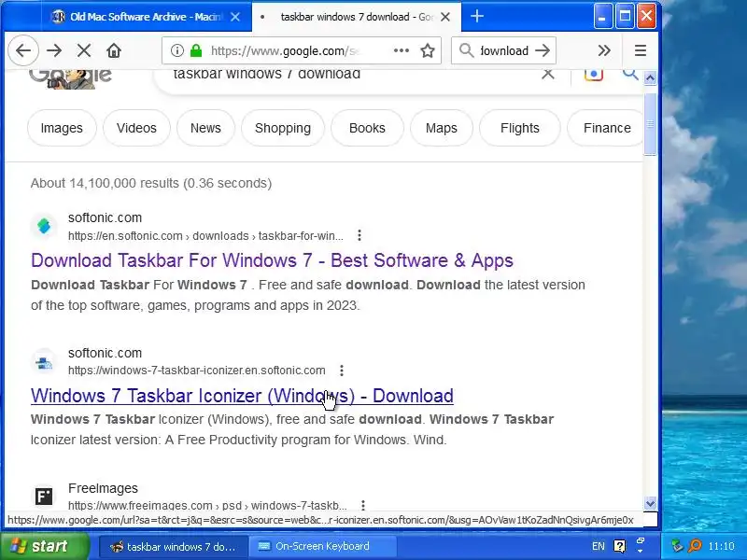Switch to Old Mac Software Archive tab
The width and height of the screenshot is (747, 560).
tap(145, 17)
